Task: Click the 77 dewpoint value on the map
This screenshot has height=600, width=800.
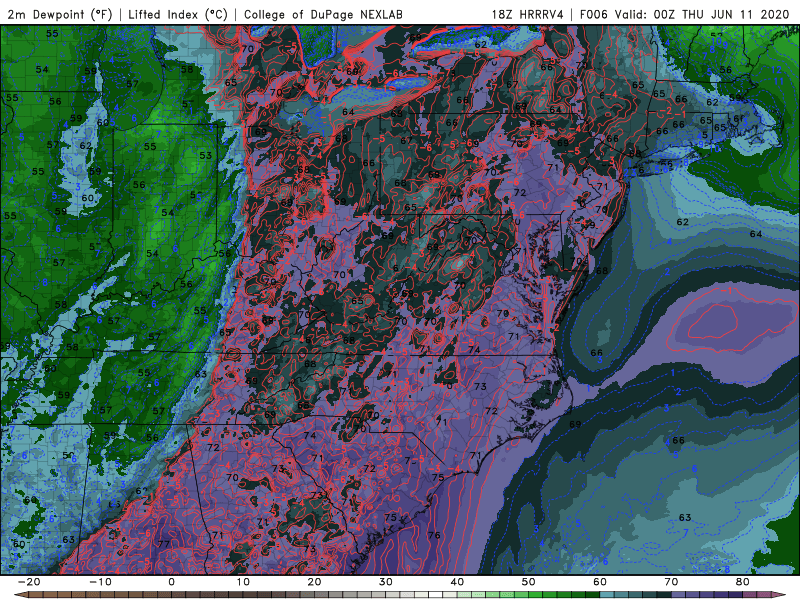Action: click(x=164, y=544)
